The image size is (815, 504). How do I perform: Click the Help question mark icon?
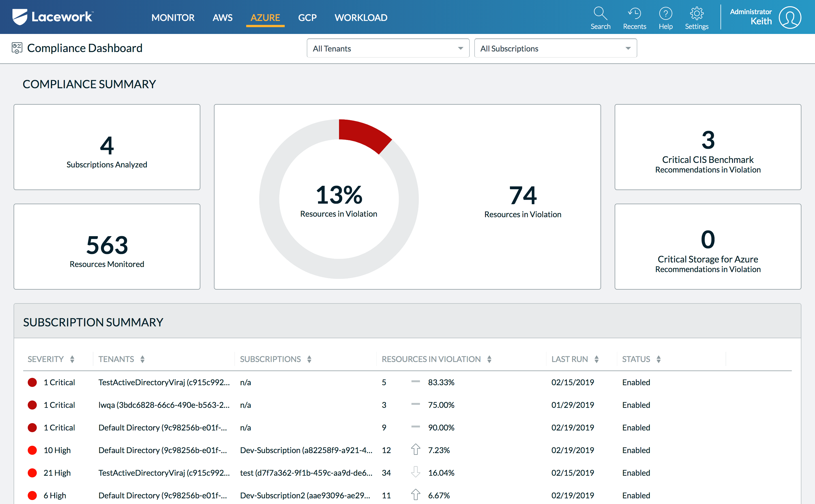point(665,14)
